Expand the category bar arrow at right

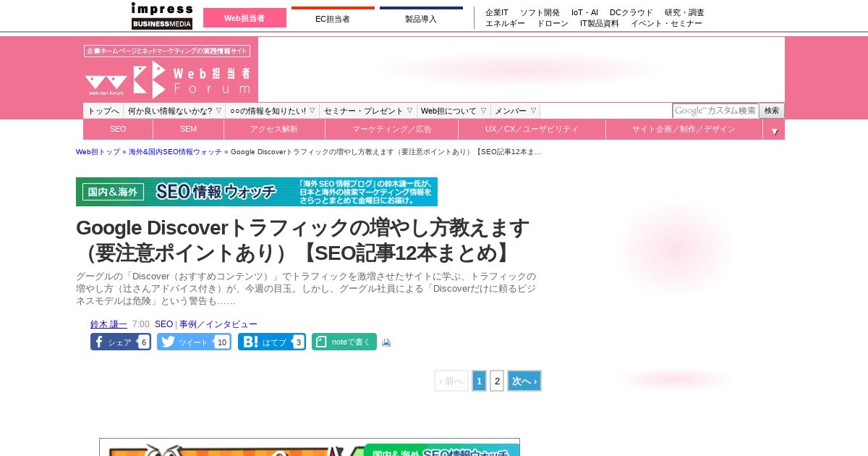click(x=774, y=130)
